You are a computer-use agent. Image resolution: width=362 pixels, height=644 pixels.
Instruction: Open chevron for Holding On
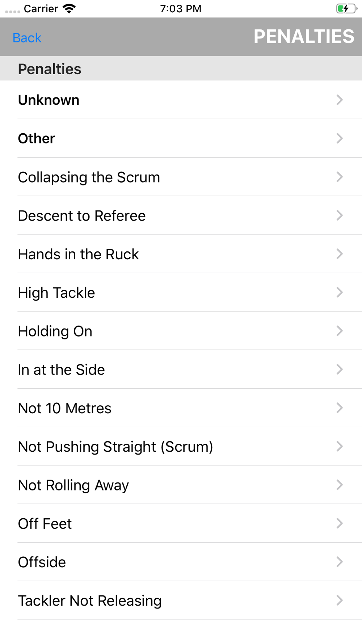pyautogui.click(x=339, y=331)
